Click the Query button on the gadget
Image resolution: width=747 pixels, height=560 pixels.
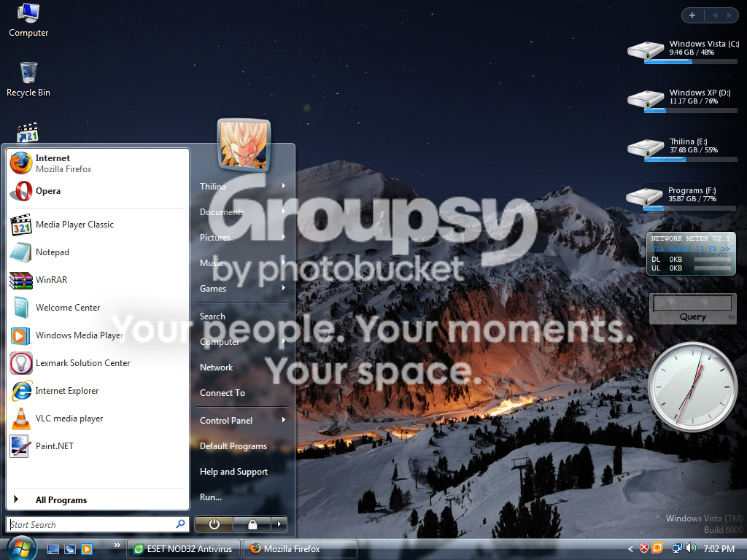[693, 316]
